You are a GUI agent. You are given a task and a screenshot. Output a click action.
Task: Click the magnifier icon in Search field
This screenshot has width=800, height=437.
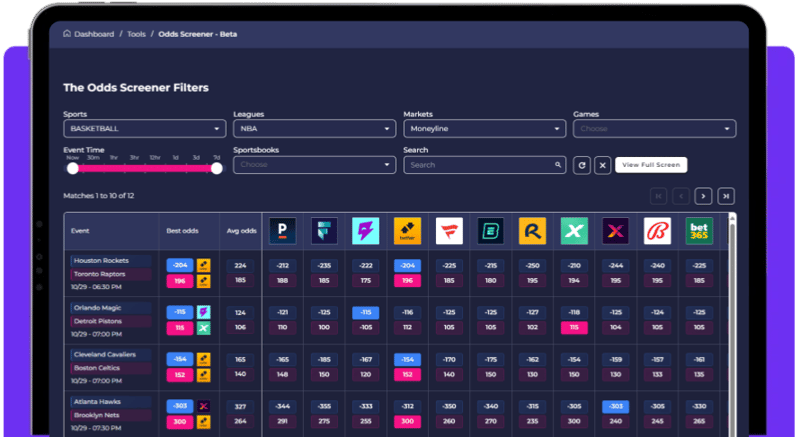[558, 165]
